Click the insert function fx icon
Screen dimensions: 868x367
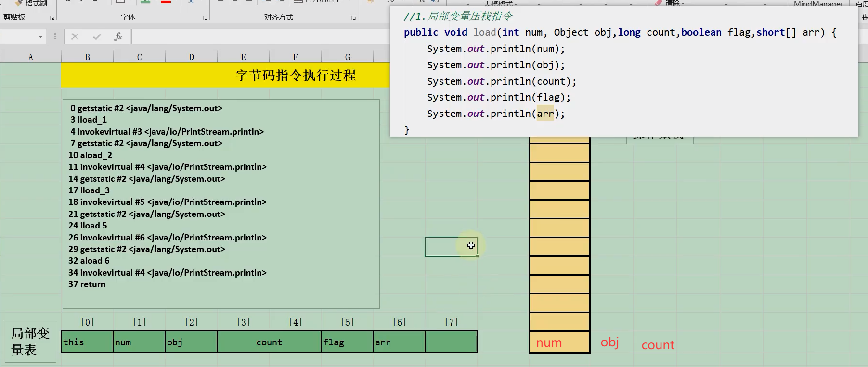point(118,37)
